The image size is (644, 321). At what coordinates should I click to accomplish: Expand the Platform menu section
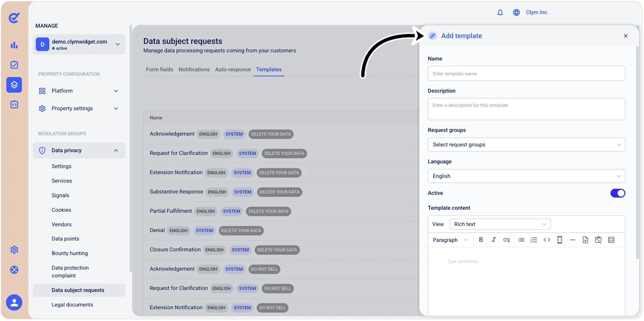(79, 91)
